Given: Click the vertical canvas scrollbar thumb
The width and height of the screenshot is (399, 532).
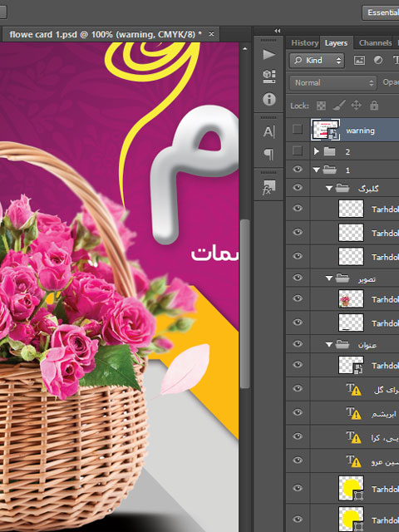Looking at the screenshot, I should point(245,303).
